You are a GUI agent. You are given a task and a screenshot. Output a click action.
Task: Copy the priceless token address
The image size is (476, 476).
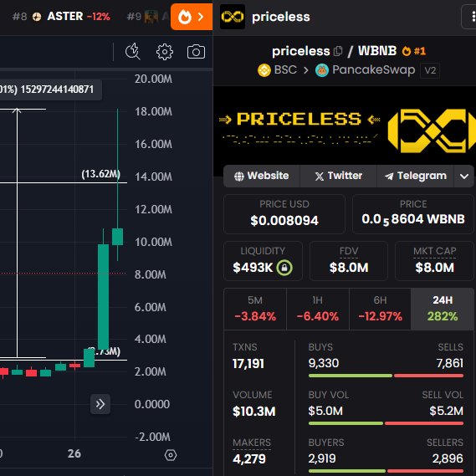pyautogui.click(x=338, y=51)
